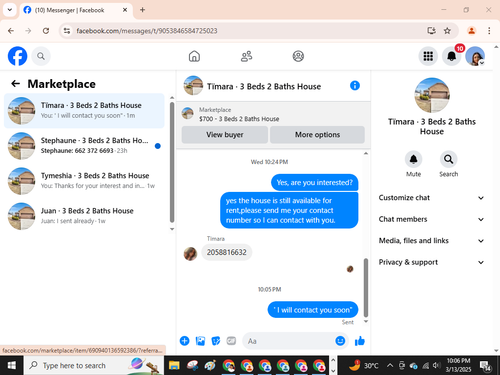Open the emoji picker smiley icon
The height and width of the screenshot is (375, 500).
[x=340, y=341]
